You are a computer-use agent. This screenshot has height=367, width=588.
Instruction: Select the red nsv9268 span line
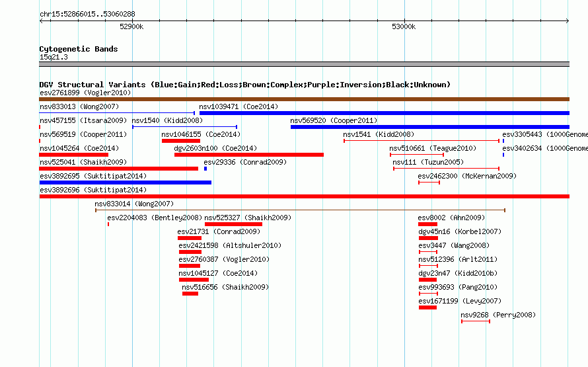[x=476, y=321]
